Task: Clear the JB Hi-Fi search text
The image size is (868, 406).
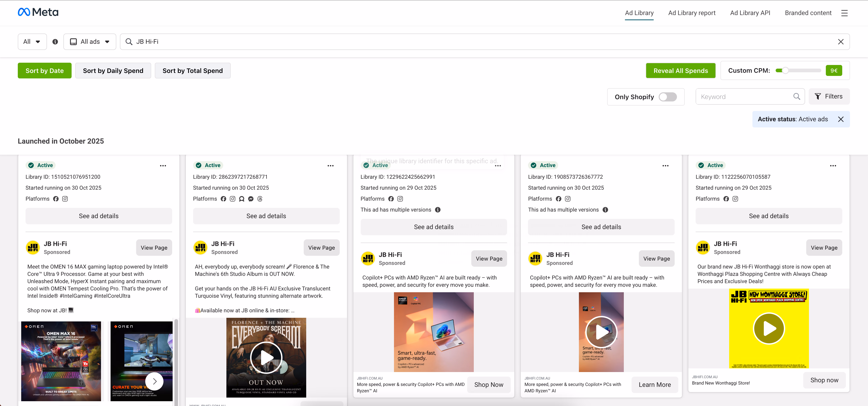Action: pyautogui.click(x=840, y=42)
